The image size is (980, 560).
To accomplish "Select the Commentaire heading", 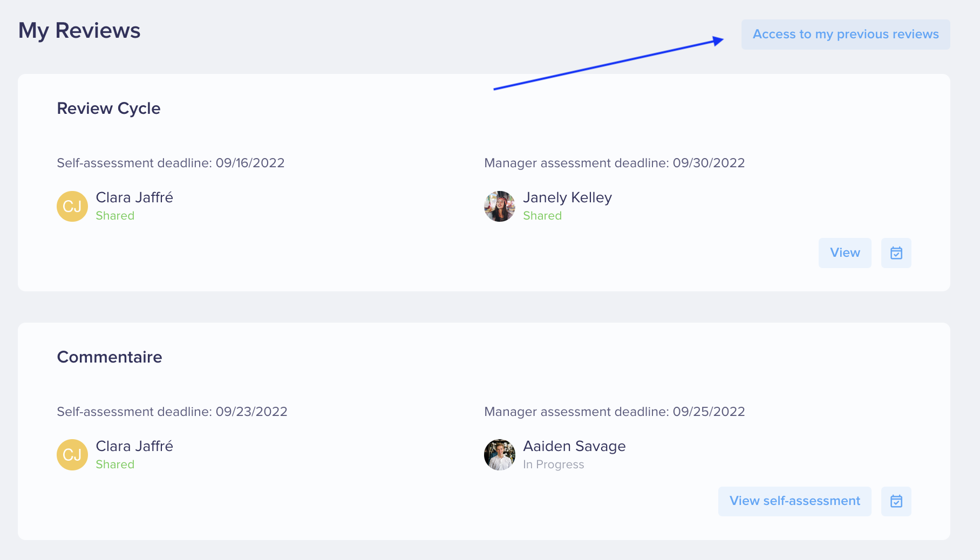I will pyautogui.click(x=110, y=357).
